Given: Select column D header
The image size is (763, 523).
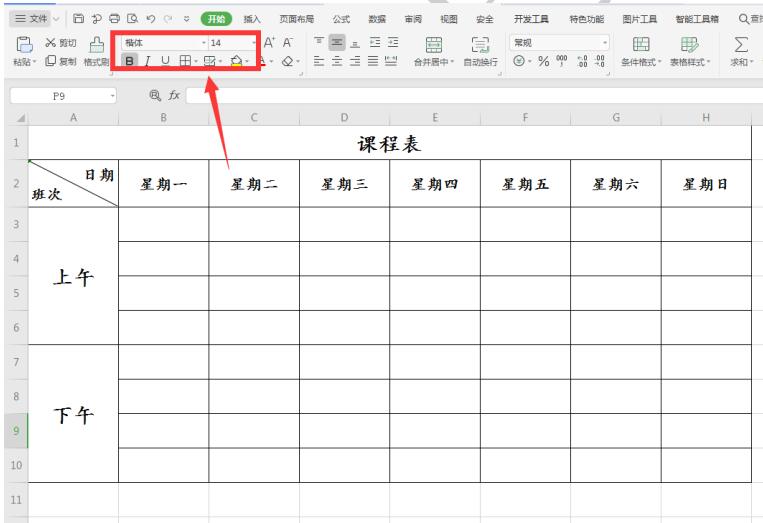Looking at the screenshot, I should (x=344, y=117).
